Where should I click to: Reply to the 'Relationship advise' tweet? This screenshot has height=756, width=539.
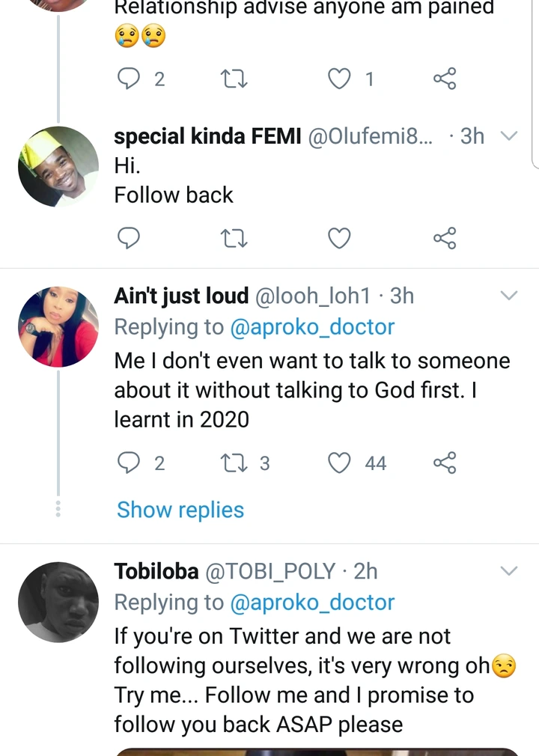click(130, 79)
